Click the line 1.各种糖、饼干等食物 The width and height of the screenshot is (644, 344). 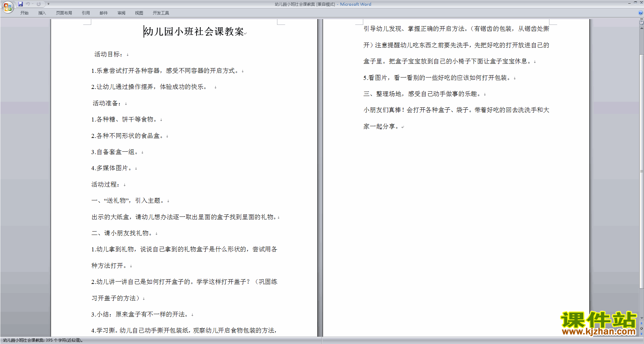click(x=125, y=119)
